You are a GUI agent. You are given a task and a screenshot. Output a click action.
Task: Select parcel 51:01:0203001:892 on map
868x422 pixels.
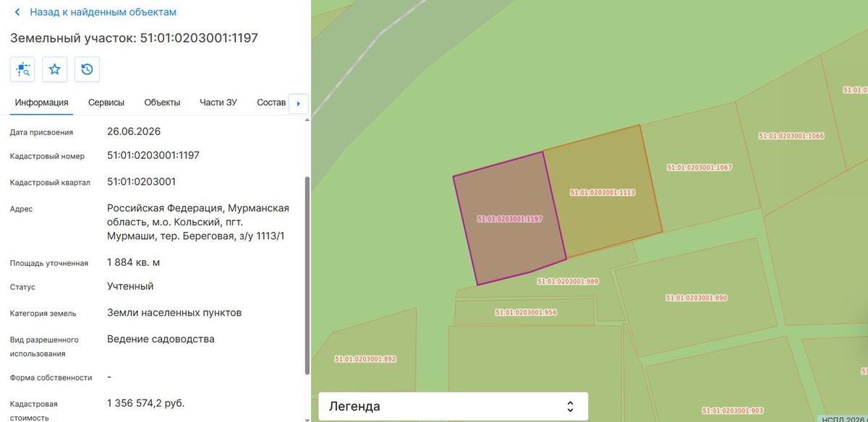coord(365,358)
